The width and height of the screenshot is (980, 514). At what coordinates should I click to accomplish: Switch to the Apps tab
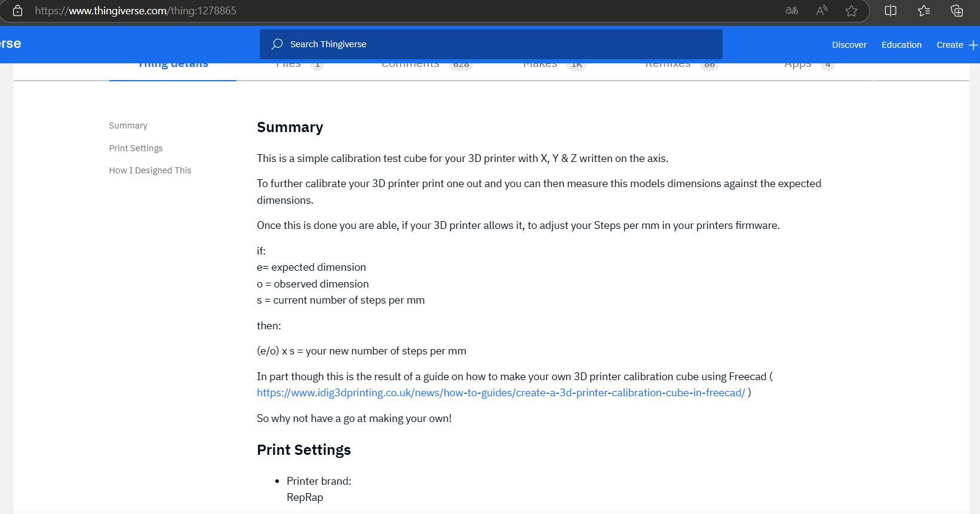(x=809, y=66)
